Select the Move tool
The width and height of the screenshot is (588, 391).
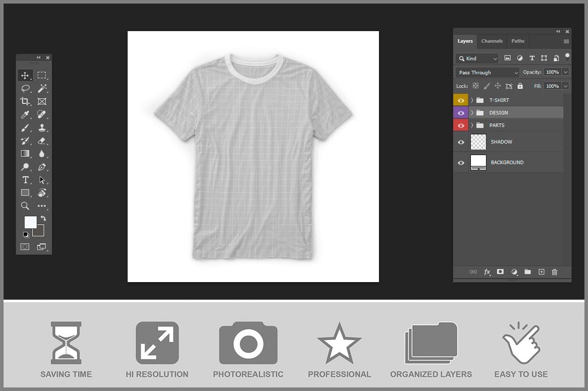click(x=25, y=75)
